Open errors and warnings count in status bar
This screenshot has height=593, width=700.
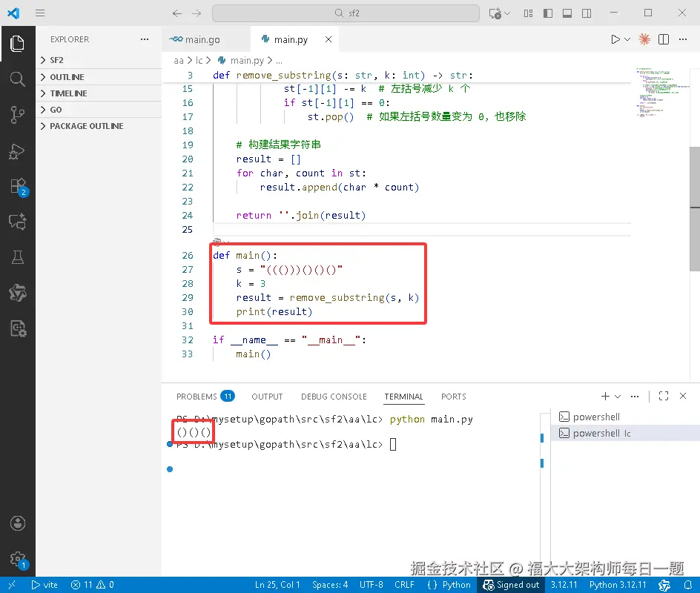[x=93, y=585]
